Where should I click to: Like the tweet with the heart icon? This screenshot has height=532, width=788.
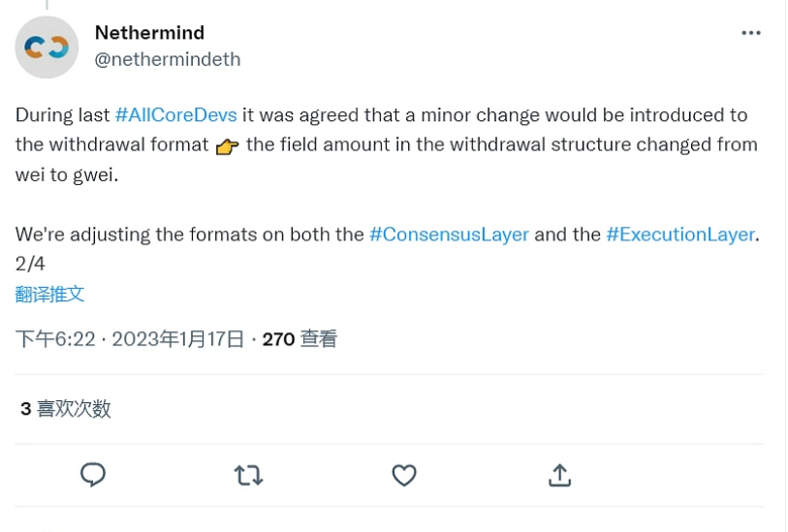(x=404, y=475)
